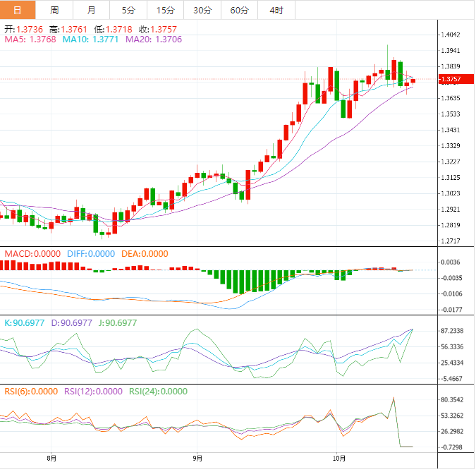The height and width of the screenshot is (472, 476).
Task: Select the 15分 interval tab
Action: (x=165, y=10)
